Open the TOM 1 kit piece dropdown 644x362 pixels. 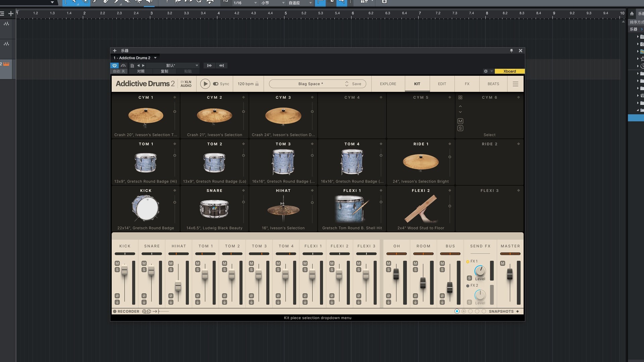[x=175, y=144]
